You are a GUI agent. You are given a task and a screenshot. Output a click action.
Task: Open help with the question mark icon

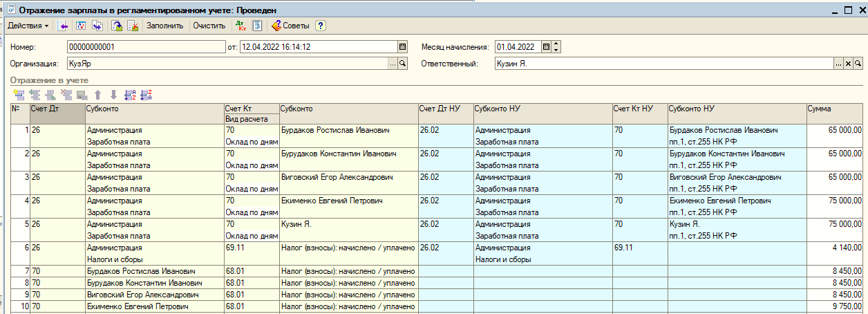[x=321, y=26]
